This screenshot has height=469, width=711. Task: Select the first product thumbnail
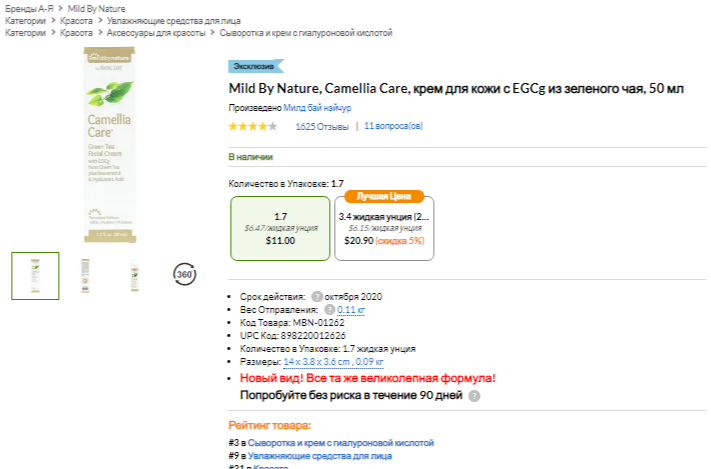pos(35,275)
